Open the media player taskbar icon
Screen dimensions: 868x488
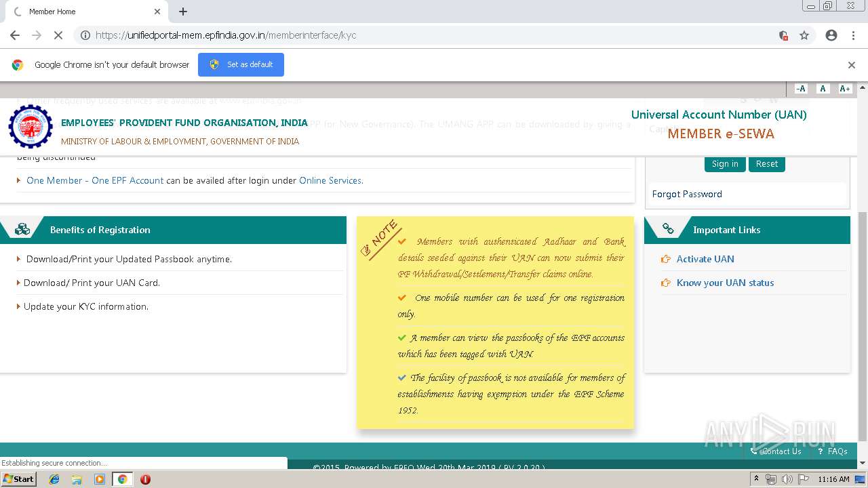[x=100, y=479]
